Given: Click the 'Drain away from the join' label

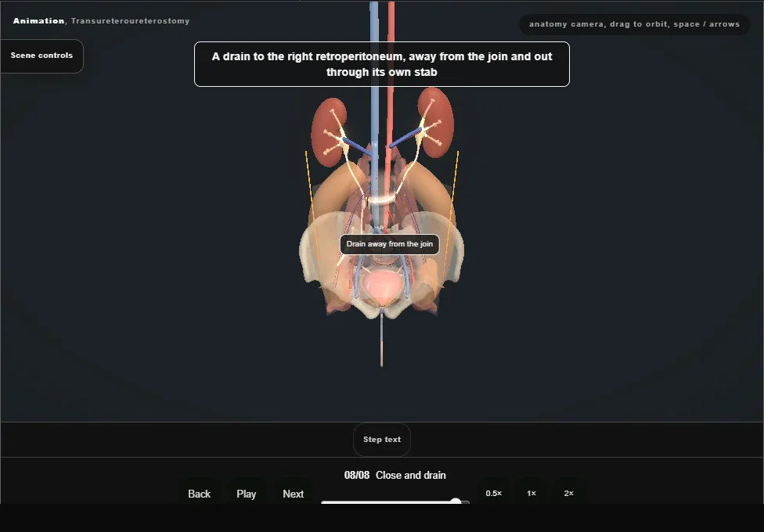Looking at the screenshot, I should coord(390,244).
